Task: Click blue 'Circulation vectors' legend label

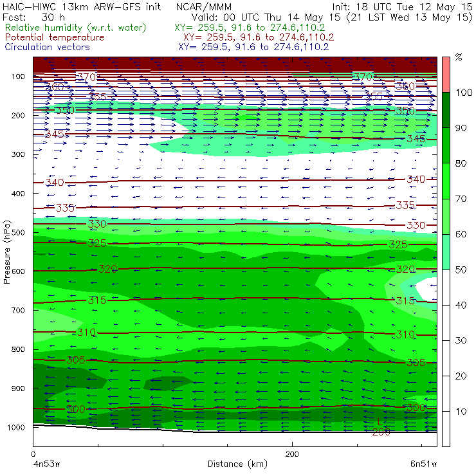Action: click(47, 47)
